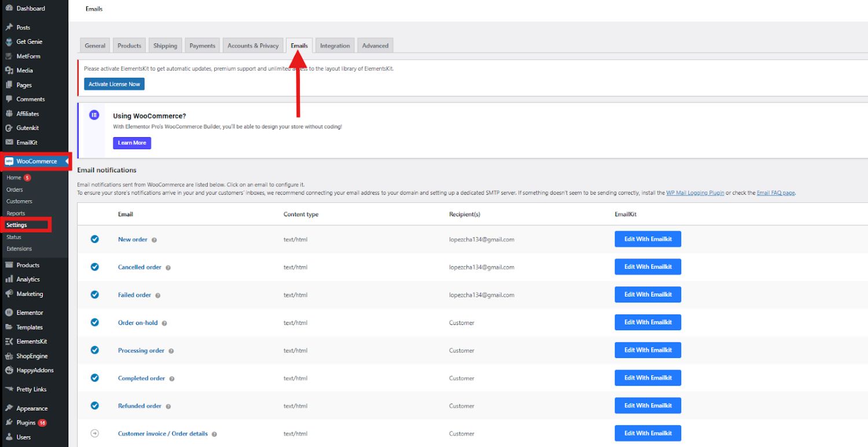Select the Emails tab

click(x=299, y=46)
